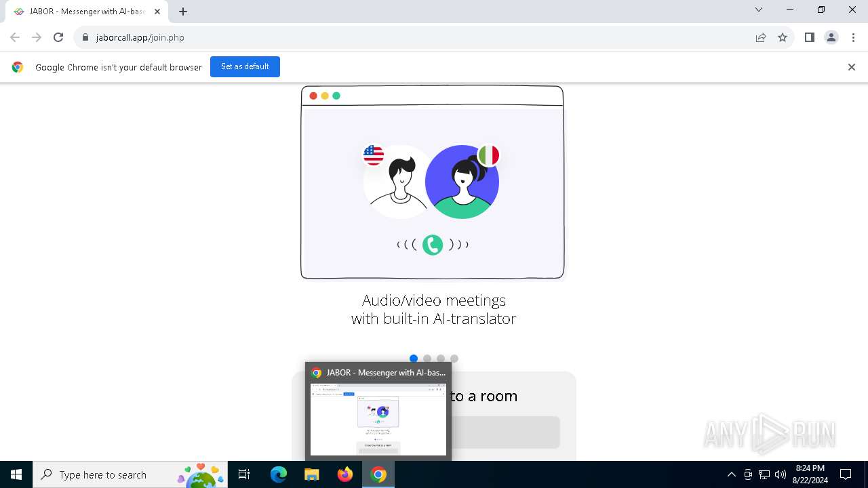
Task: Click the 'Audio/video meetings' heading text
Action: (434, 300)
